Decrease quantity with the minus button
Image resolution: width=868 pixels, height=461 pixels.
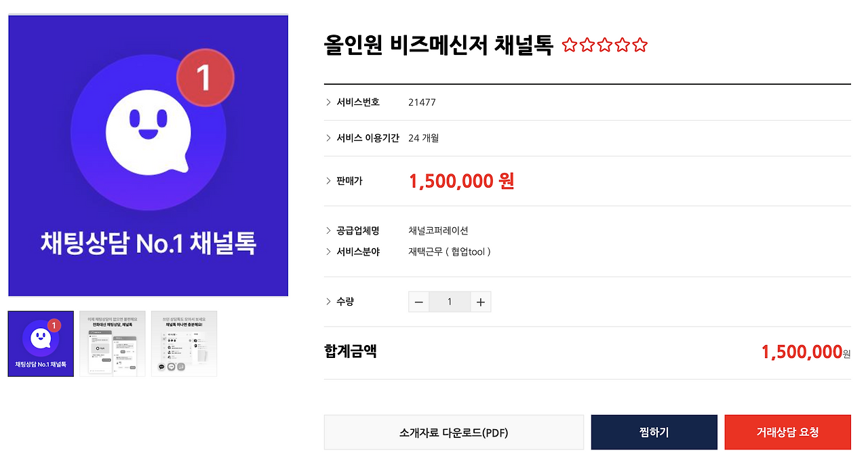418,302
